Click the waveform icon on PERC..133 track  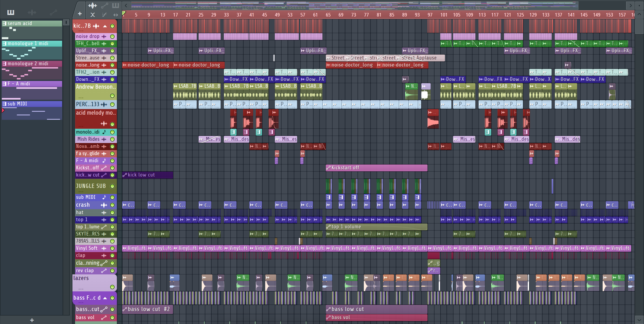(x=104, y=104)
